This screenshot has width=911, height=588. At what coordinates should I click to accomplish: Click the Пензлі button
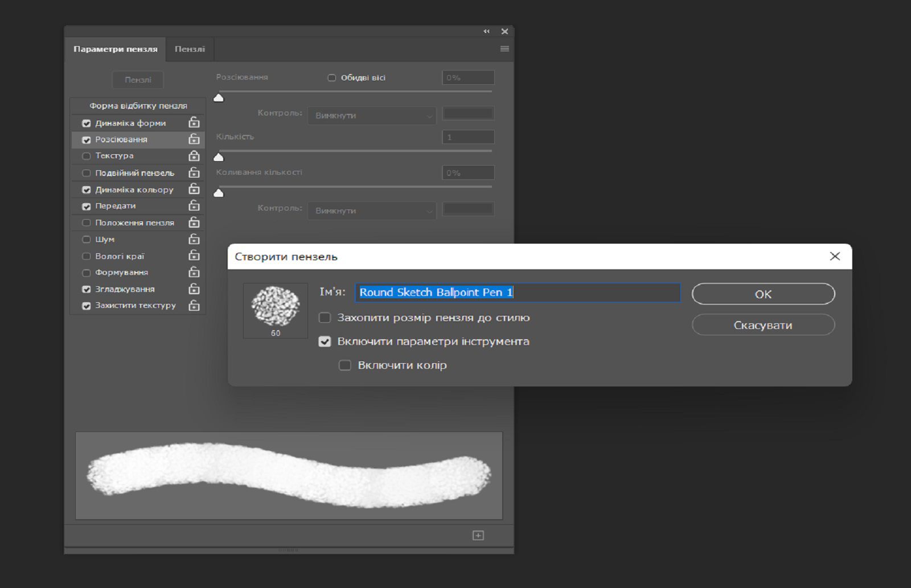[x=138, y=80]
